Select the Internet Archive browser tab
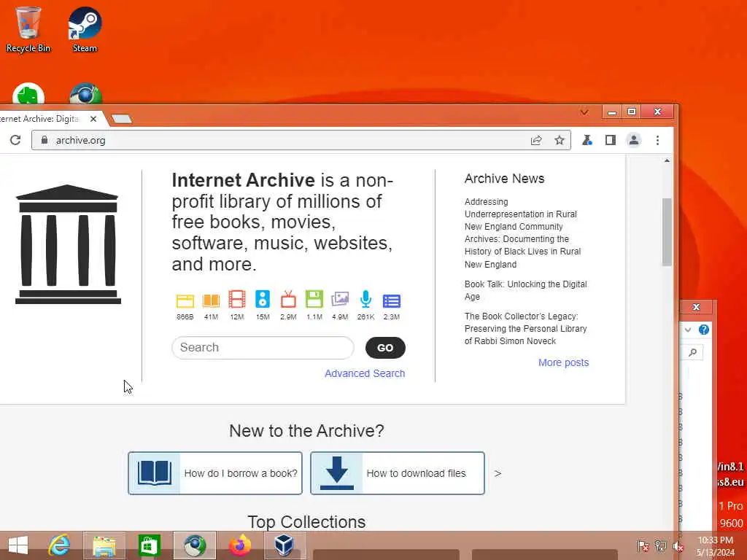This screenshot has width=747, height=560. [x=39, y=119]
